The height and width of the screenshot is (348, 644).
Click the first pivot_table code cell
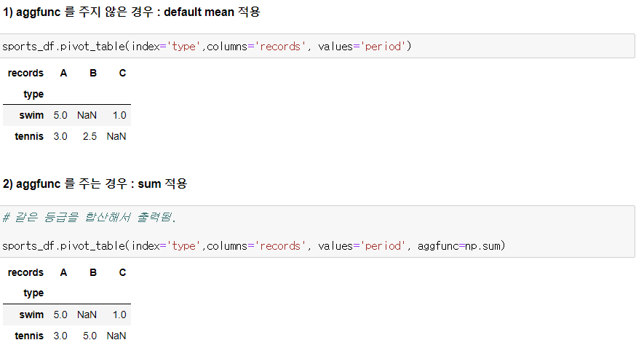[317, 46]
